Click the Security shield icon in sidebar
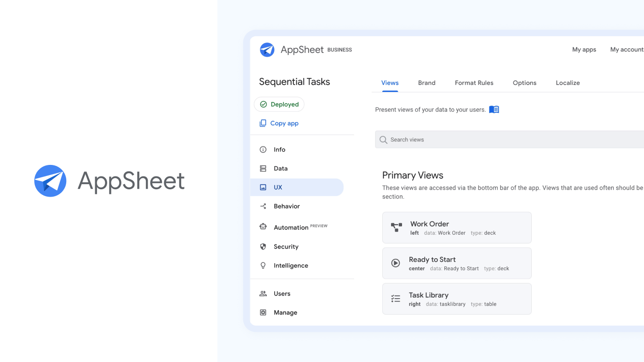The height and width of the screenshot is (362, 644). (263, 247)
